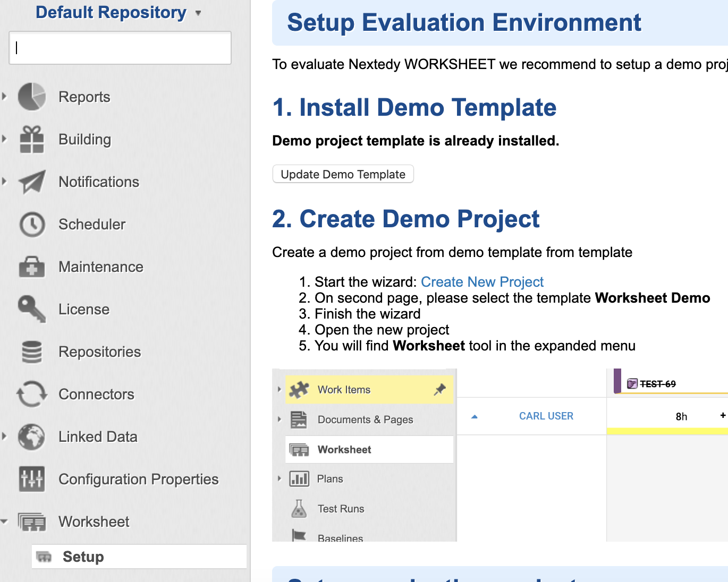The height and width of the screenshot is (582, 728).
Task: Click the Worksheet icon in the sidebar
Action: pos(32,522)
